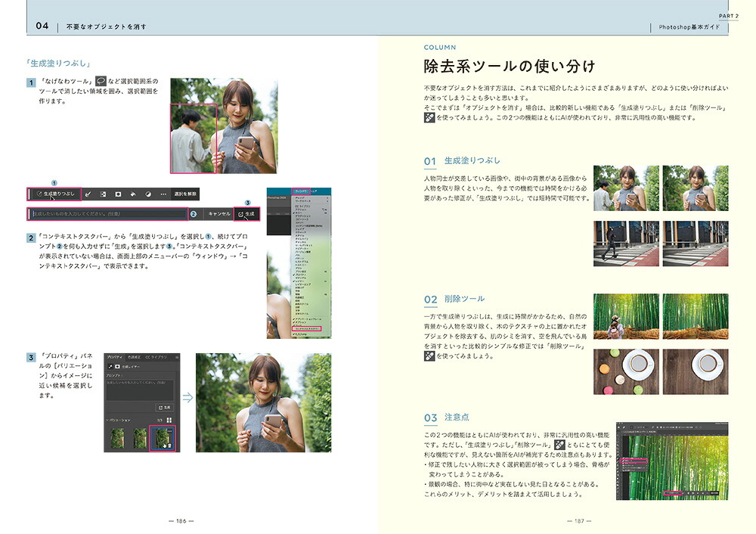This screenshot has width=756, height=534.
Task: Open the Properties panel hamburger menu
Action: point(176,358)
